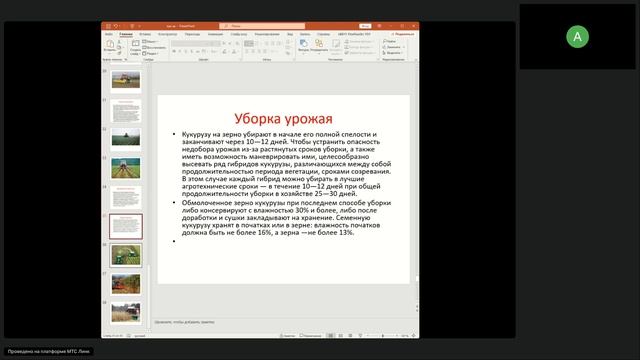
Task: Open the font color dropdown
Action: [x=235, y=51]
